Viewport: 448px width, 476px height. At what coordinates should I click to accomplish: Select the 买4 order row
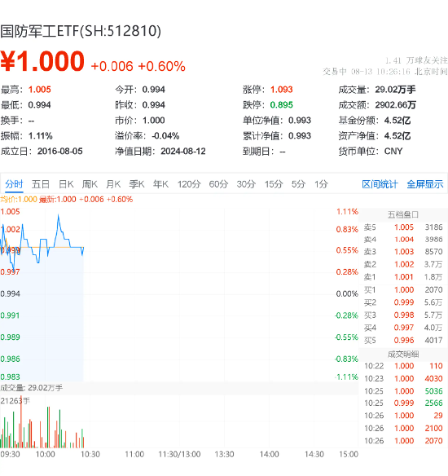pos(403,328)
